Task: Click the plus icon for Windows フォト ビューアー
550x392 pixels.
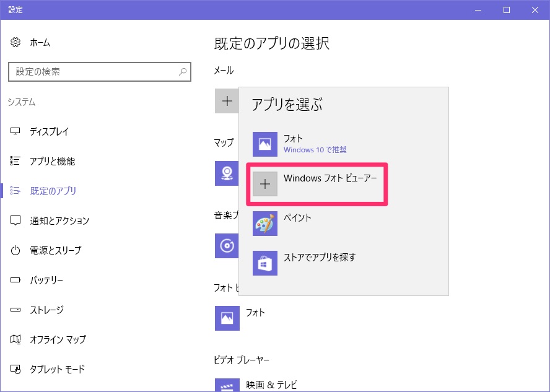Action: click(x=265, y=184)
